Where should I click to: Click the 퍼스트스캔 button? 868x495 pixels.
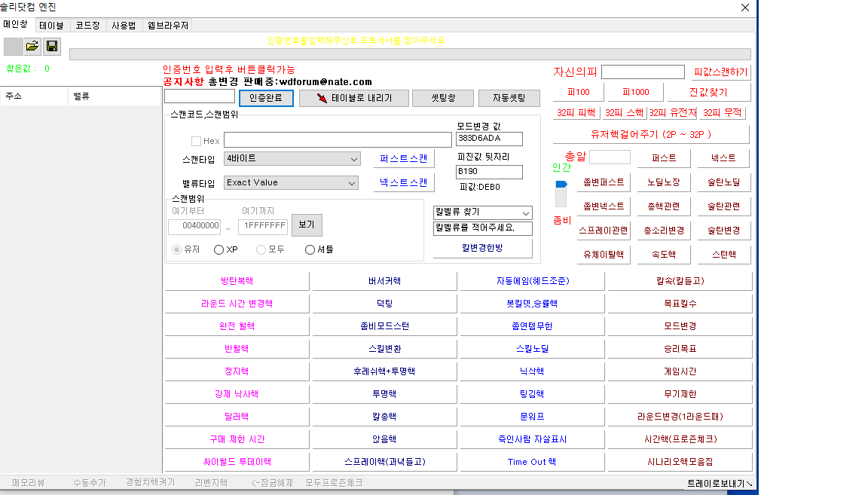click(x=404, y=159)
